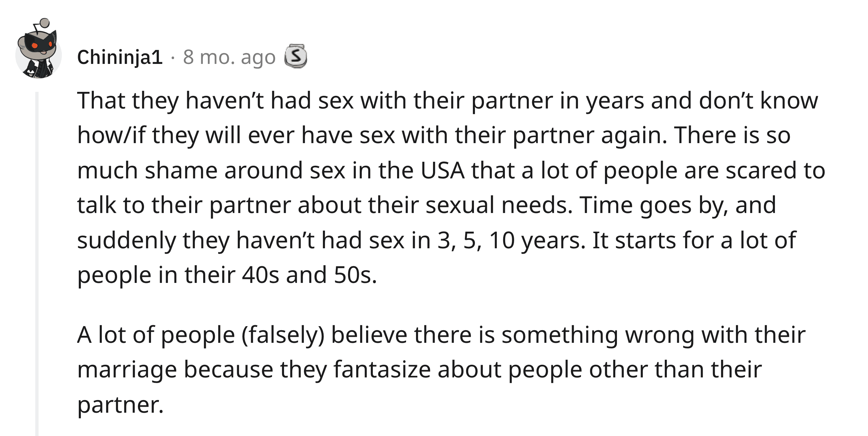This screenshot has height=436, width=868.
Task: Click the first paragraph starting 'That they haven't'
Action: 451,187
